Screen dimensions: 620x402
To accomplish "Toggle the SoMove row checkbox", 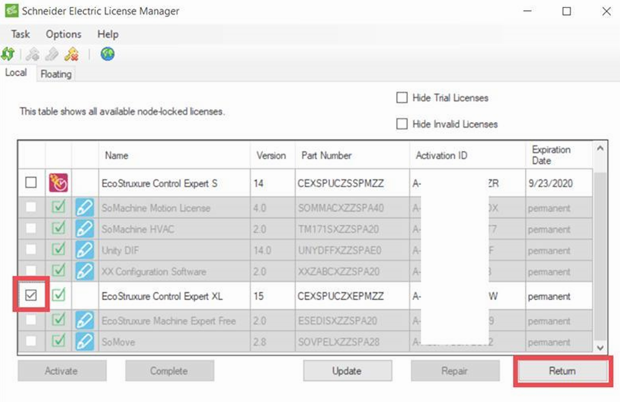I will click(31, 341).
